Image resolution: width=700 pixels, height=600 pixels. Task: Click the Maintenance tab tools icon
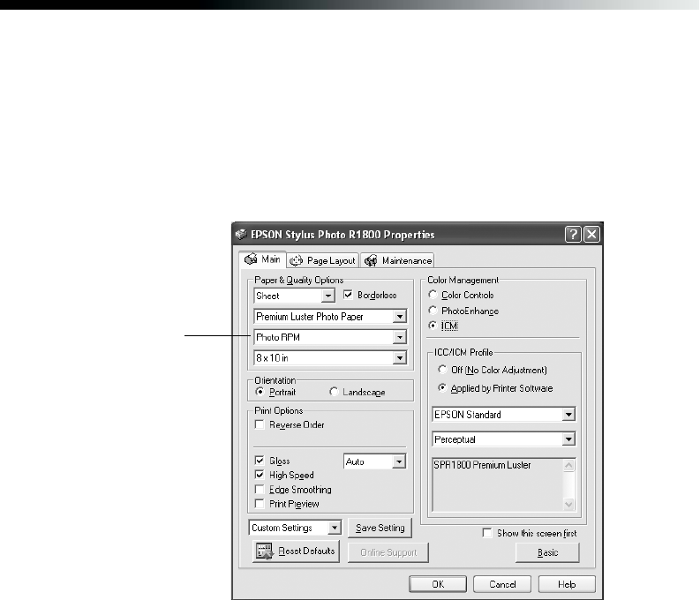point(371,260)
